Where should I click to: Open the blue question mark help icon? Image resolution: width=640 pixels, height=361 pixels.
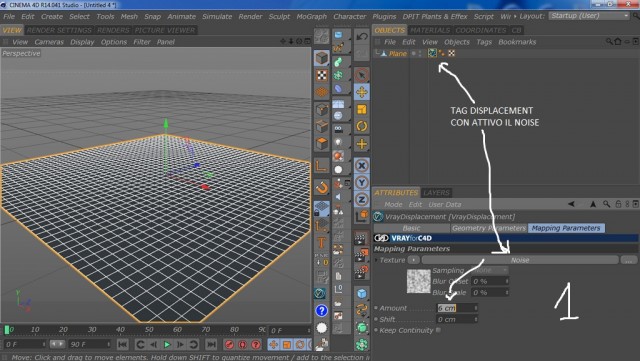[322, 311]
